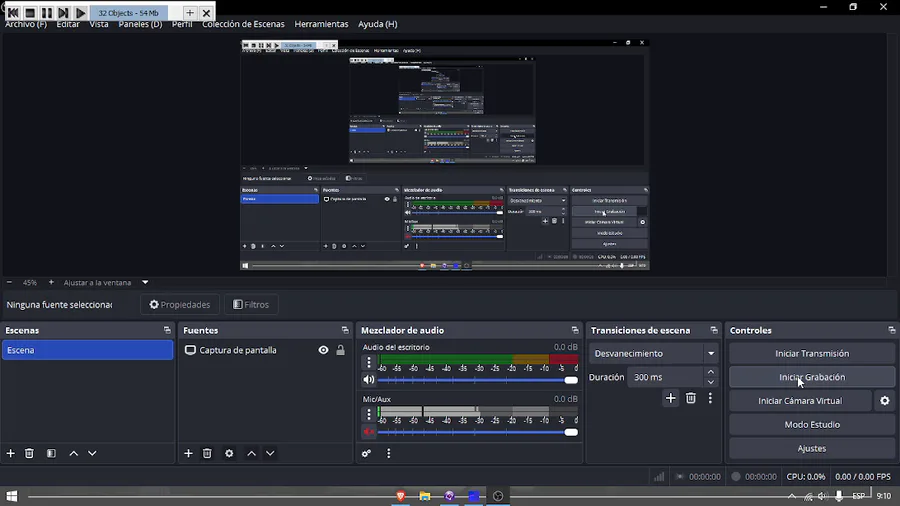Open audio mixer options three-dot menu
The width and height of the screenshot is (900, 506).
[389, 453]
